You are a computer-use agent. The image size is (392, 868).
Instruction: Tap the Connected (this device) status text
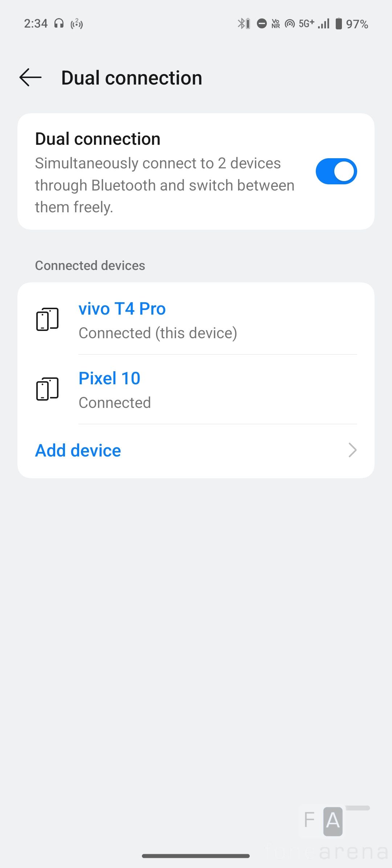[x=158, y=333]
